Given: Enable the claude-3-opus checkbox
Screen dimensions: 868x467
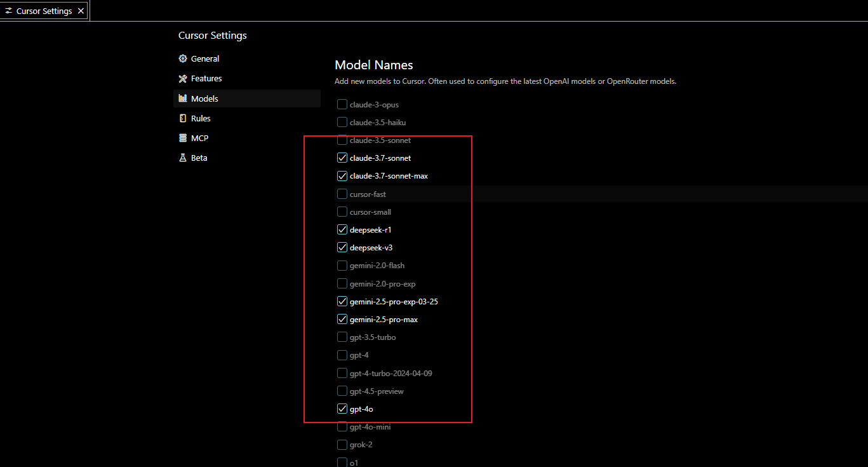Looking at the screenshot, I should click(x=342, y=104).
